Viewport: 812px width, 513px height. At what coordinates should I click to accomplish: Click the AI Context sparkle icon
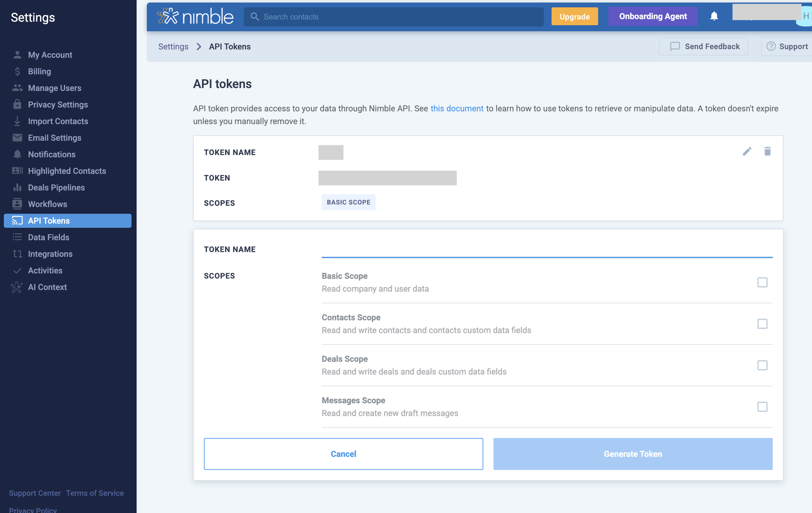16,287
